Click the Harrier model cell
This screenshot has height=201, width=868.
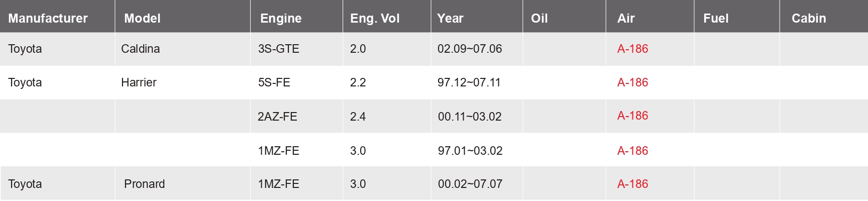point(139,82)
